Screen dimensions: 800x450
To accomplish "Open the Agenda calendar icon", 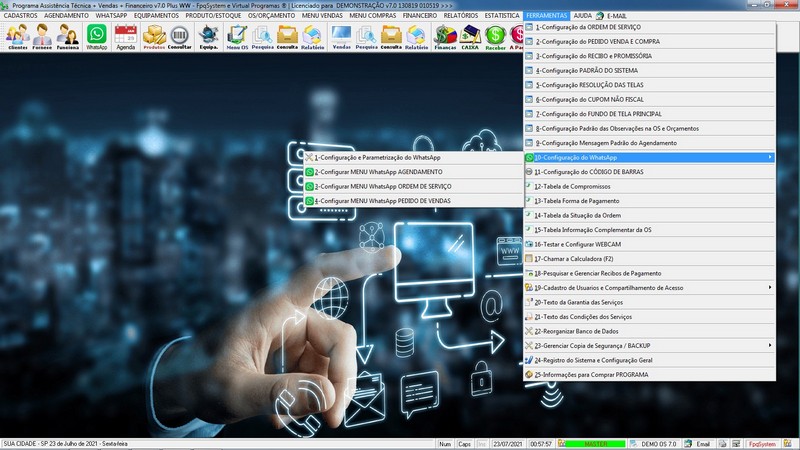I will (x=126, y=37).
